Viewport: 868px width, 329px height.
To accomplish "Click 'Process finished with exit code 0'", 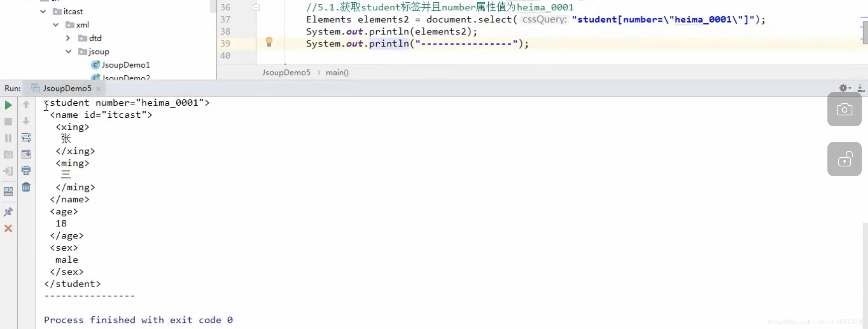I will click(x=139, y=320).
